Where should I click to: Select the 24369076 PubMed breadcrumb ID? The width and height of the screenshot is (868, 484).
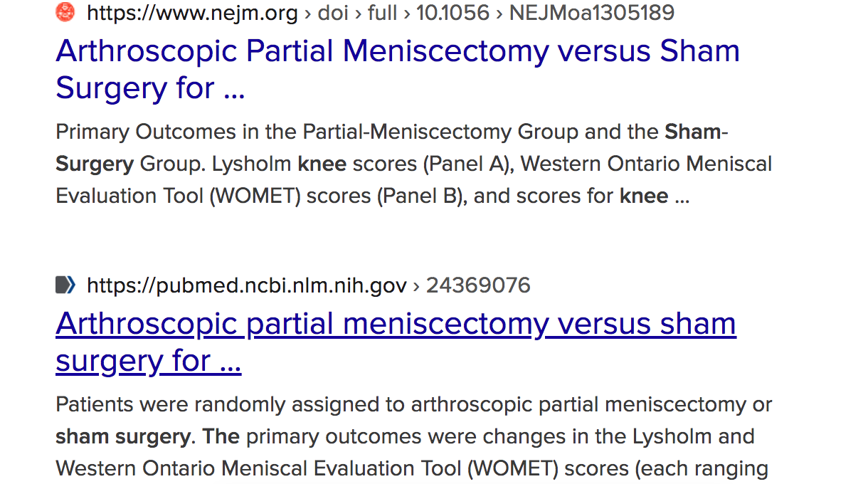(478, 285)
